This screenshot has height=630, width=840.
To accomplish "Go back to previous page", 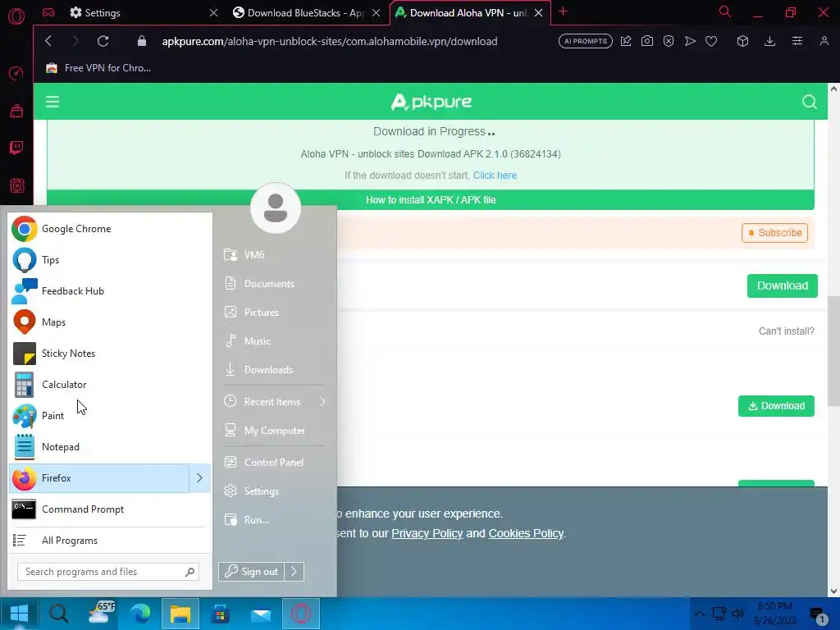I will [48, 41].
